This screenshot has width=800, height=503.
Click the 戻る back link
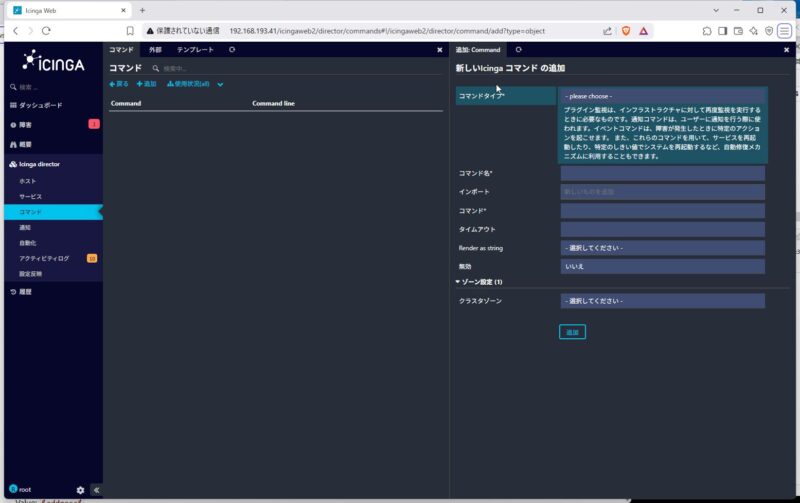tap(119, 84)
